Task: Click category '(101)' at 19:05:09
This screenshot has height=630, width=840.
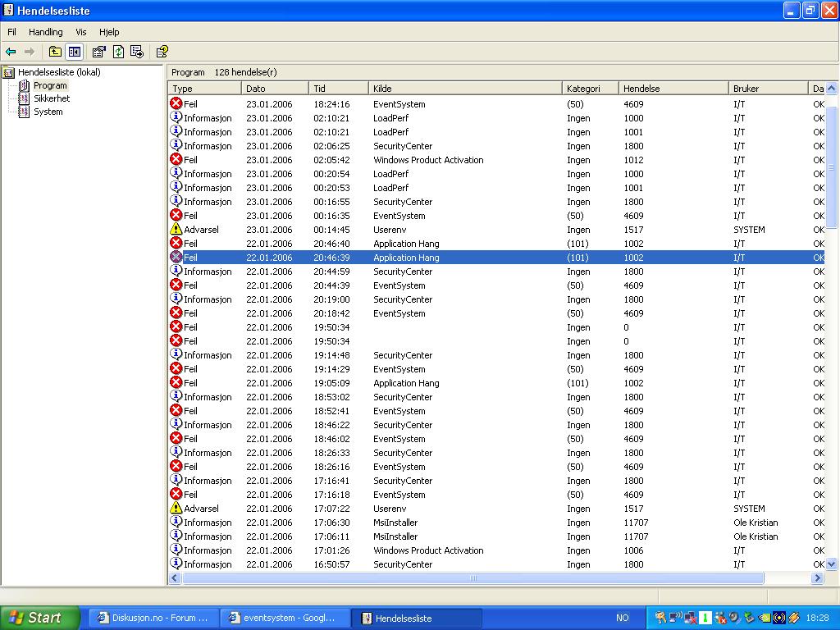Action: 577,383
